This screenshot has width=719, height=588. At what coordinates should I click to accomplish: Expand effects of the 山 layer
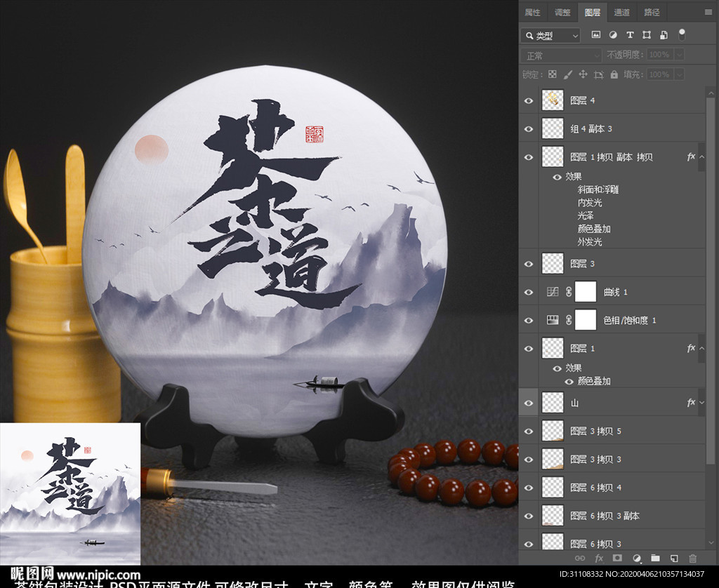click(x=701, y=402)
